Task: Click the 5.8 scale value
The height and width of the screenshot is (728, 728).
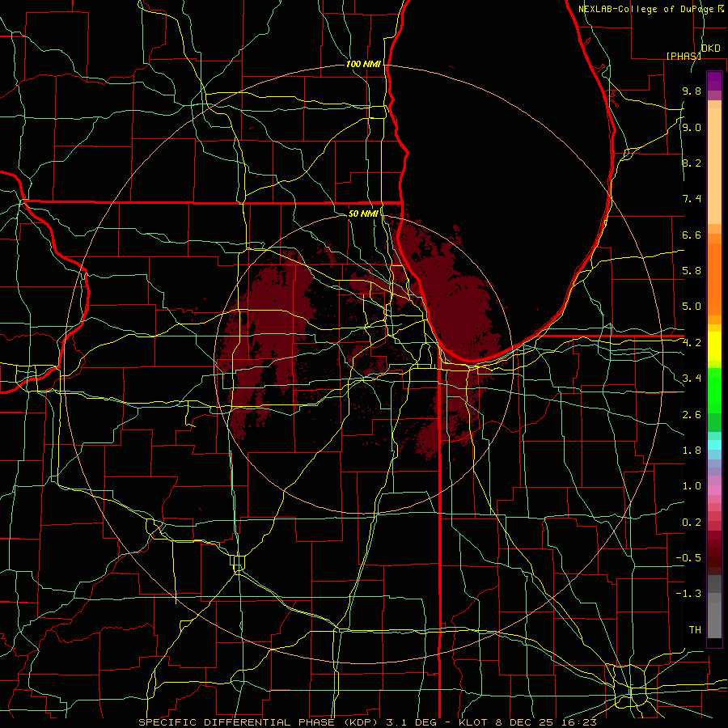Action: click(692, 271)
